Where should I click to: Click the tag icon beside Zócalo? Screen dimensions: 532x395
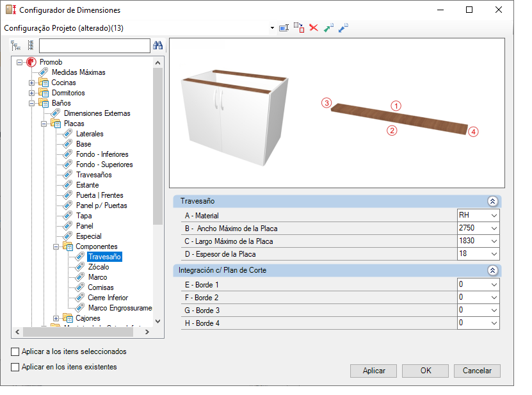click(x=80, y=267)
